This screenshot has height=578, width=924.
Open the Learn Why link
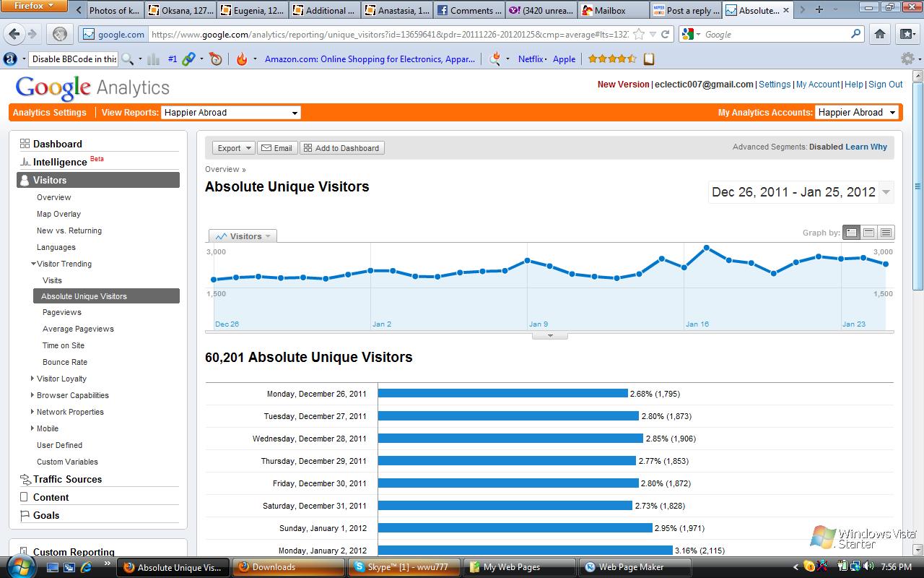pos(866,147)
